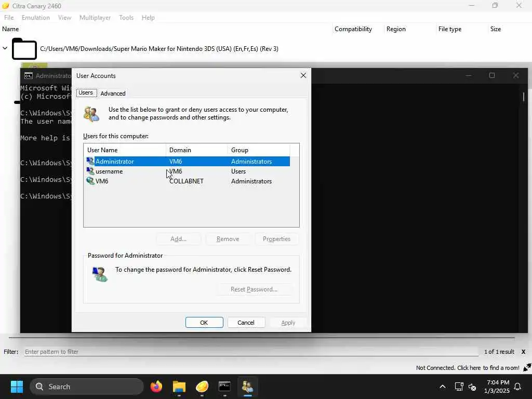Open the clock and date flyout

497,387
